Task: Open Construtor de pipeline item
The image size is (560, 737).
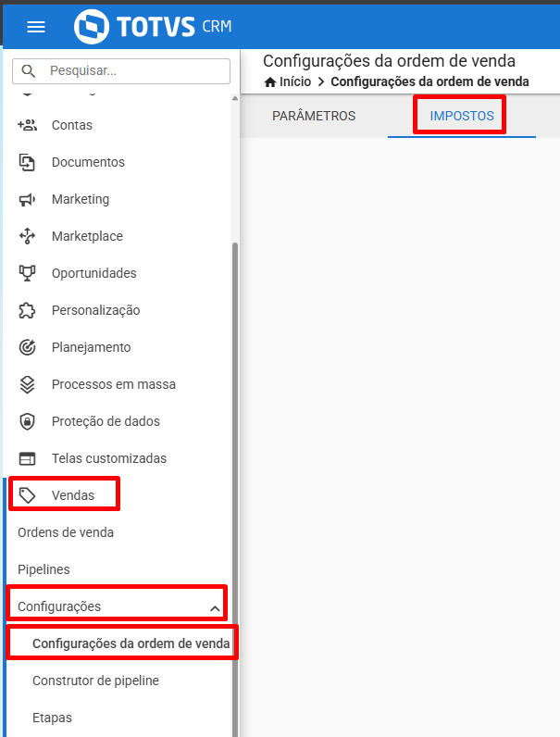Action: point(96,681)
